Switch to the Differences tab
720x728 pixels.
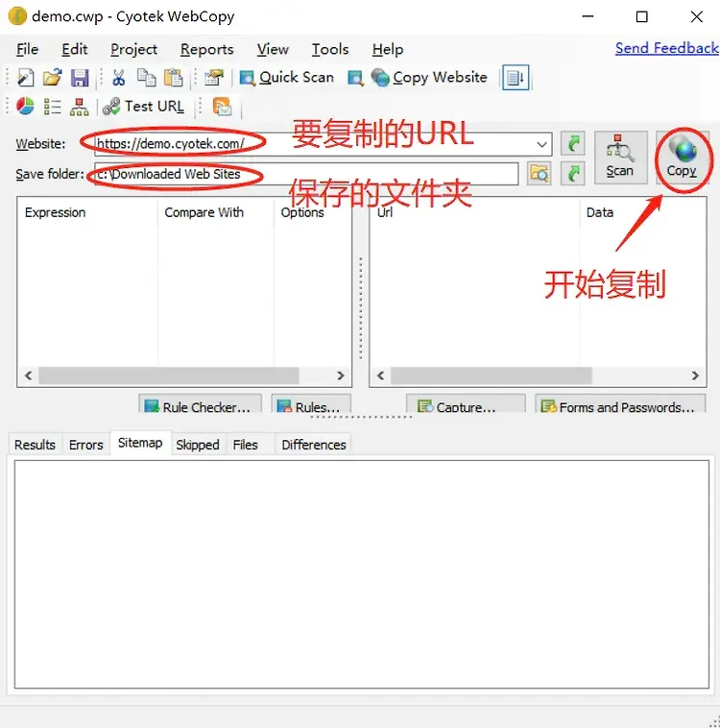click(314, 445)
